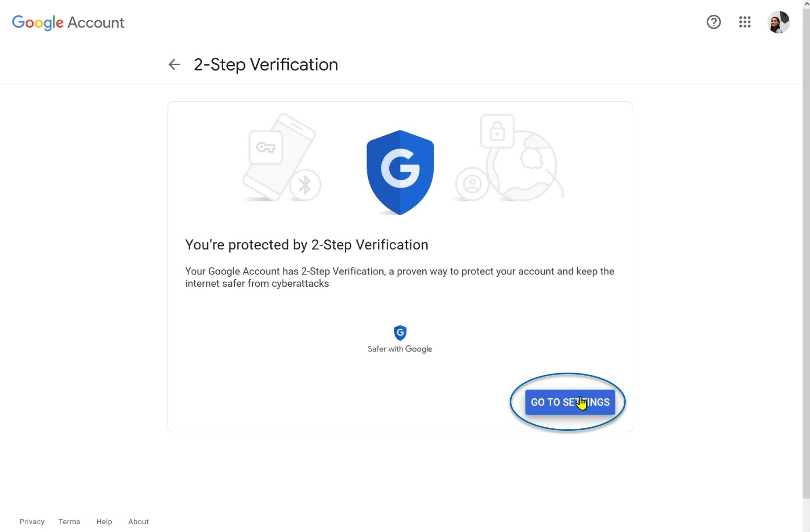Click the small Safer with Google shield
Image resolution: width=810 pixels, height=532 pixels.
[x=400, y=333]
